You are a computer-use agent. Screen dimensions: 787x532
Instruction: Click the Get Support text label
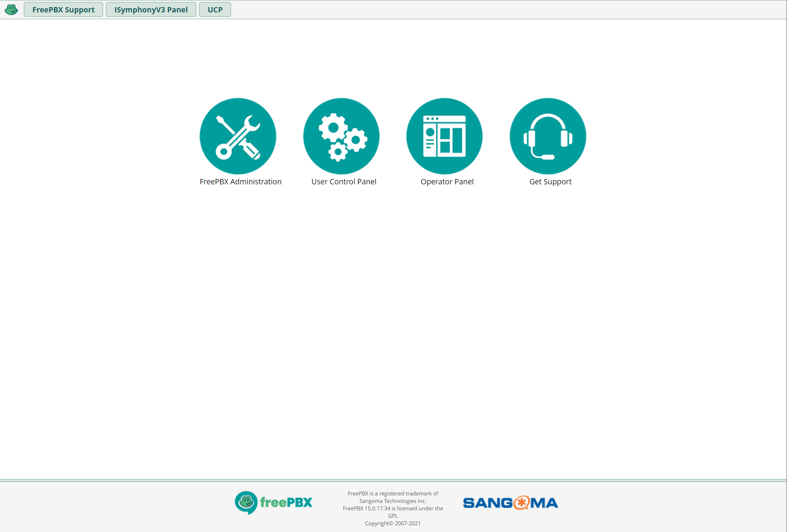550,182
